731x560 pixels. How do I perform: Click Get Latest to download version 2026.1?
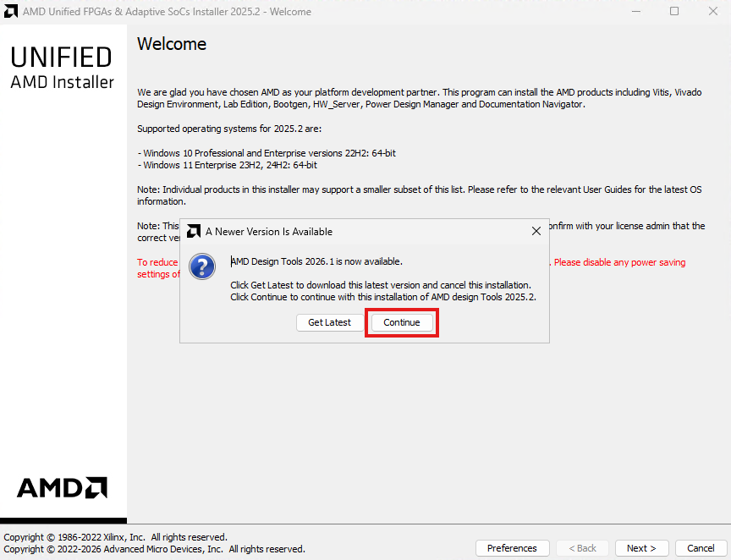(x=330, y=322)
